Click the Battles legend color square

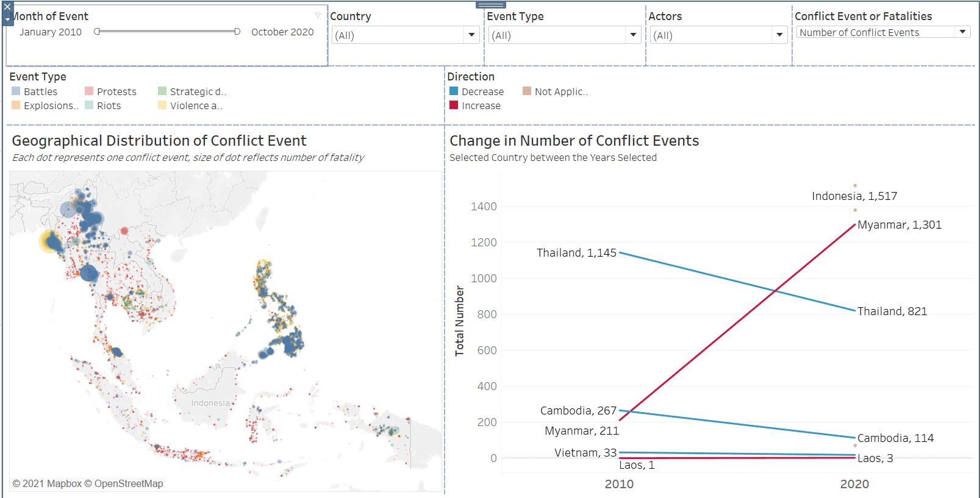coord(16,91)
